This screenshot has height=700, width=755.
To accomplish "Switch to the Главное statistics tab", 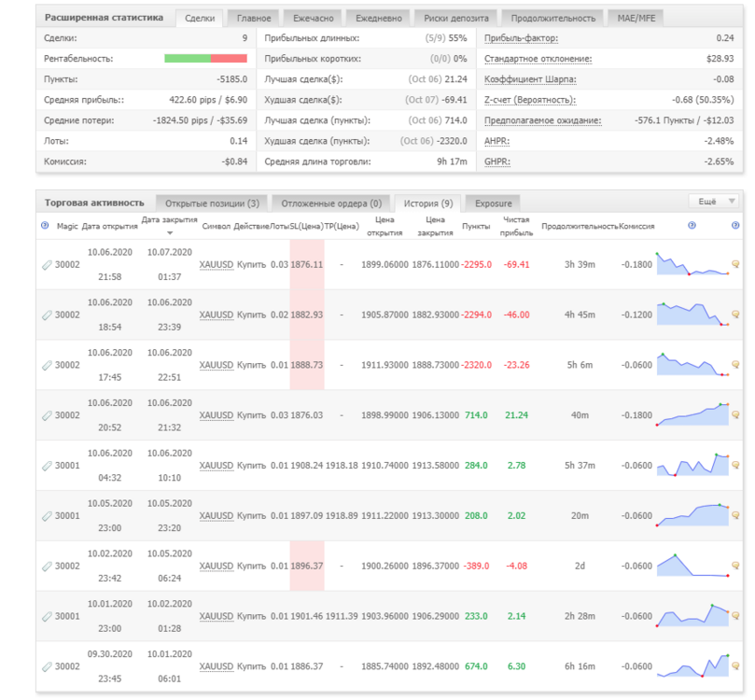I will (x=254, y=19).
